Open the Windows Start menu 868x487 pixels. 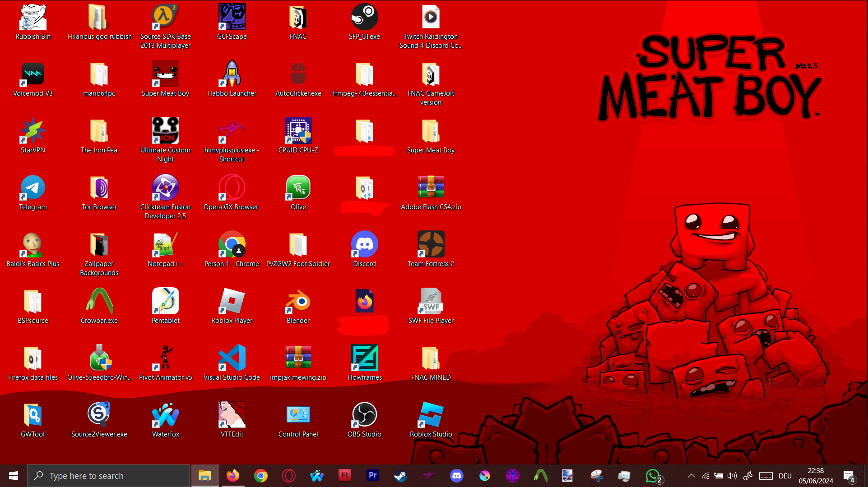[x=14, y=476]
